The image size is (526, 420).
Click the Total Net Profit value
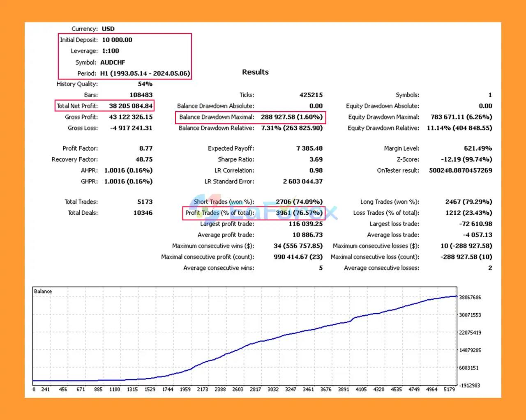(131, 106)
